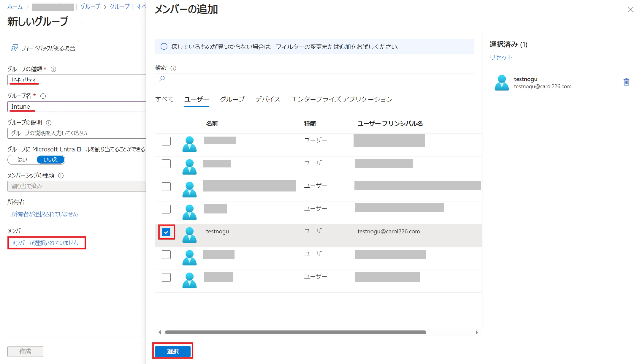643x364 pixels.
Task: Set the Entra role toggle to はい
Action: [23, 160]
